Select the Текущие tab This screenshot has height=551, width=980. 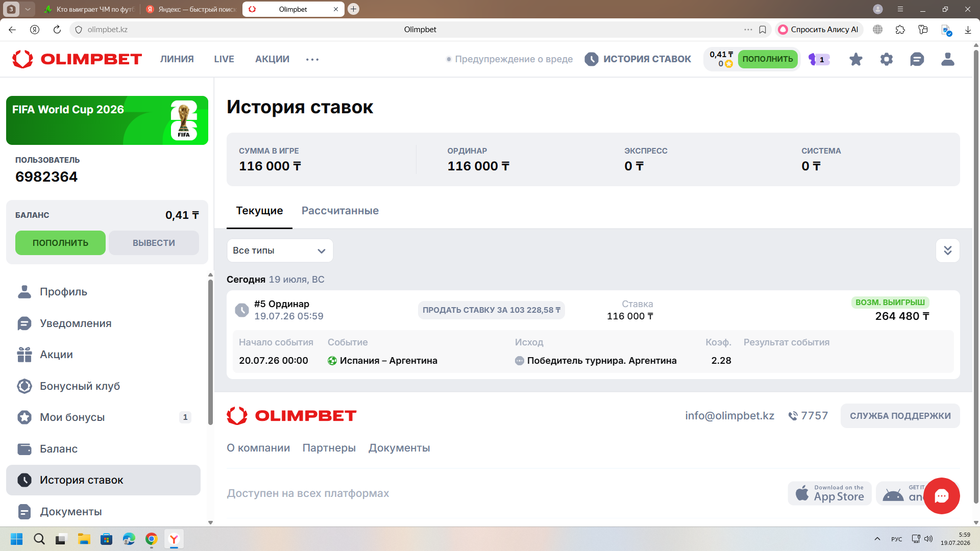pos(259,211)
